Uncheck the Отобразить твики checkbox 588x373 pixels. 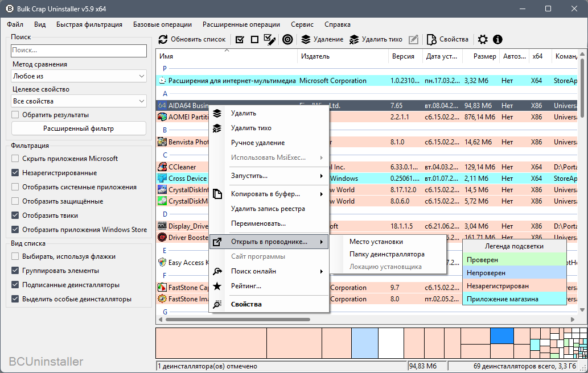click(15, 215)
